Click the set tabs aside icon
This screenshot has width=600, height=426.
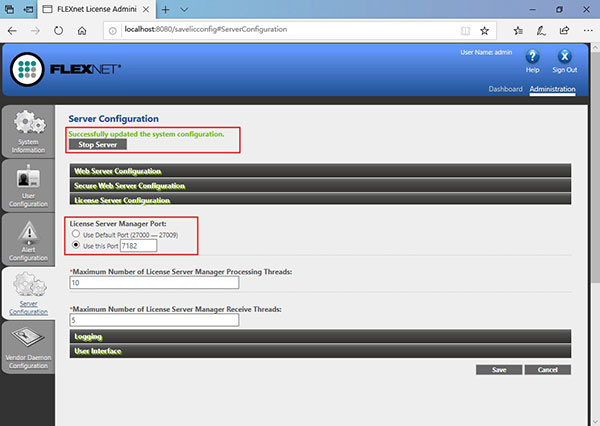(28, 10)
